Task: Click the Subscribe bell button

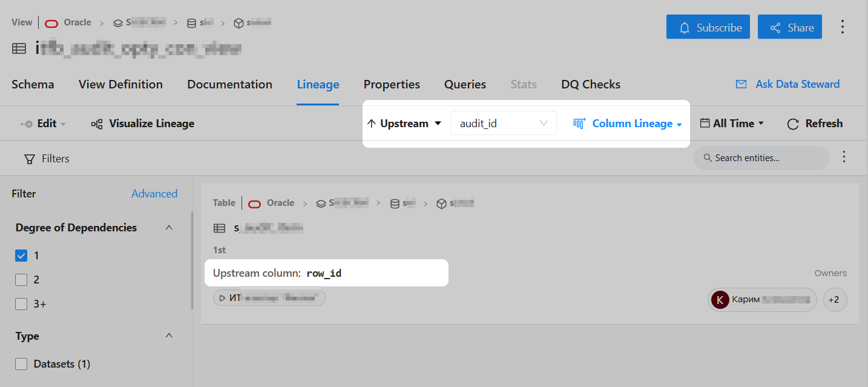Action: pyautogui.click(x=708, y=27)
